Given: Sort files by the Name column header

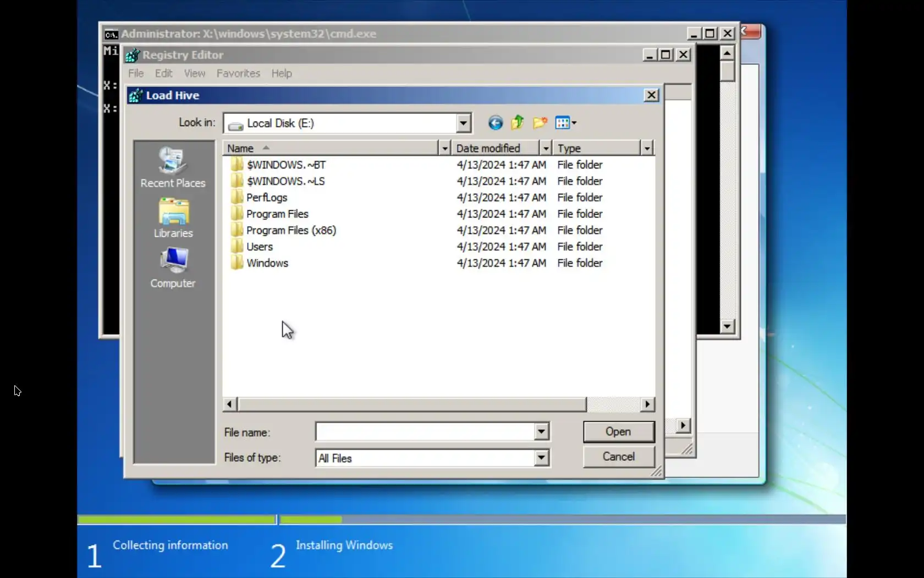Looking at the screenshot, I should 331,148.
